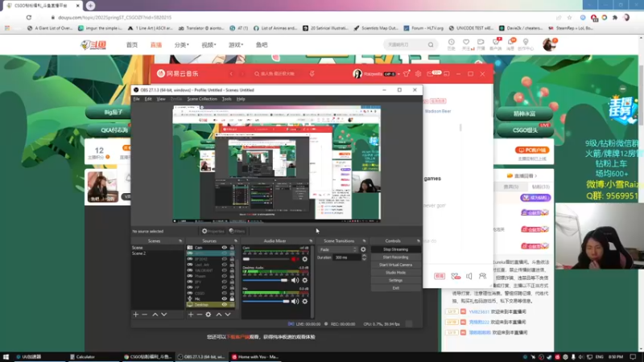Move scene down arrow in Scenes panel

(164, 315)
